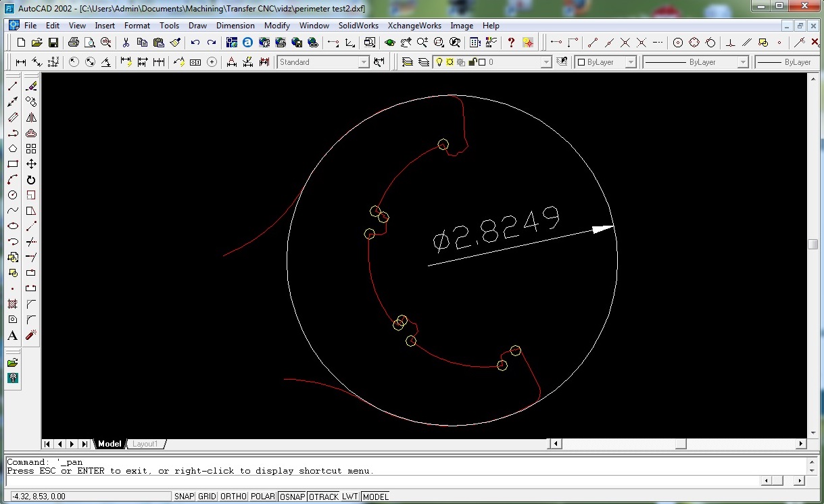
Task: Click the vertical scrollbar down arrow
Action: (x=813, y=433)
